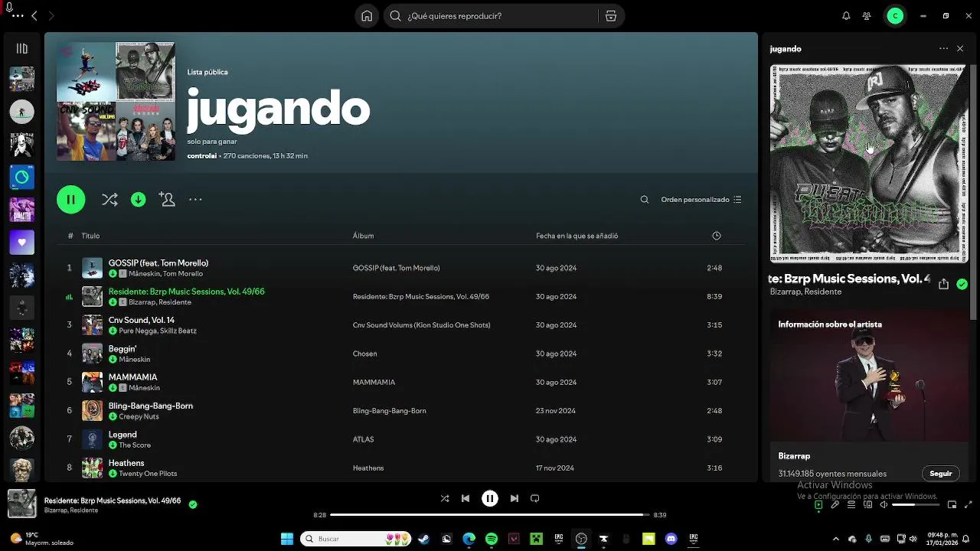
Task: Skip to the previous track
Action: pyautogui.click(x=465, y=498)
